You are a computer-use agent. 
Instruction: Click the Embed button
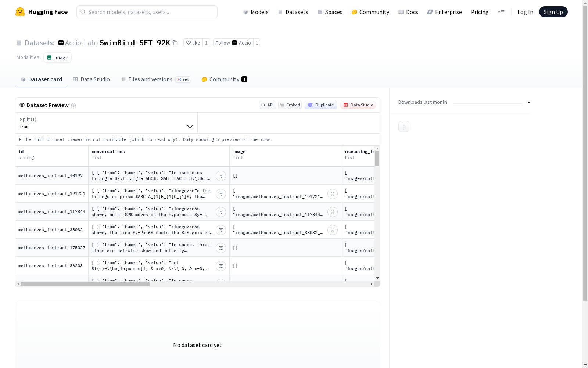(x=290, y=105)
